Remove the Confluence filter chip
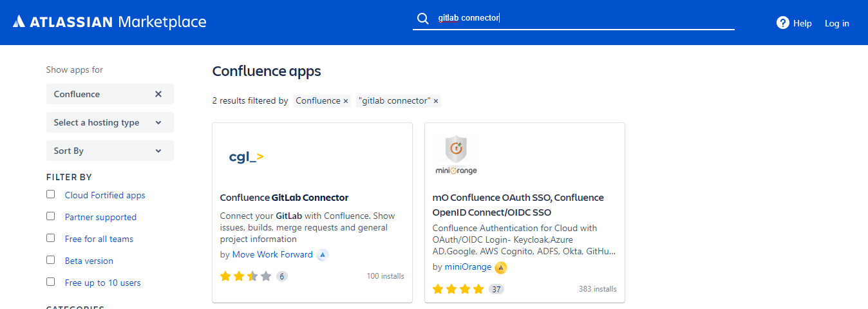This screenshot has height=309, width=868. [346, 101]
